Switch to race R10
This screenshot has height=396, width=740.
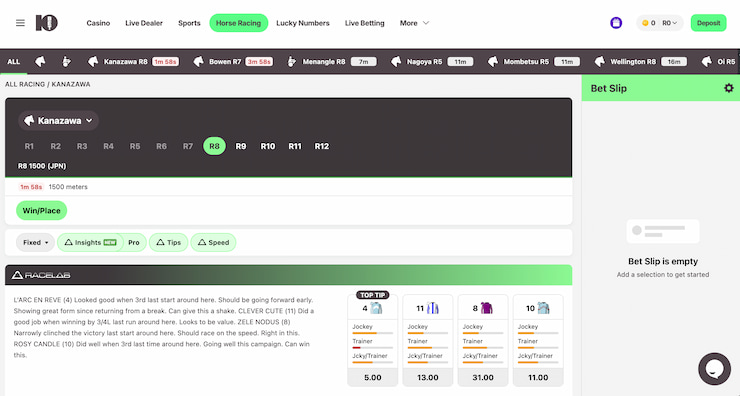(268, 146)
